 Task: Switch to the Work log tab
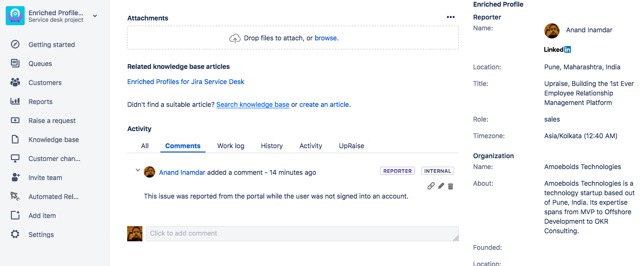[231, 146]
